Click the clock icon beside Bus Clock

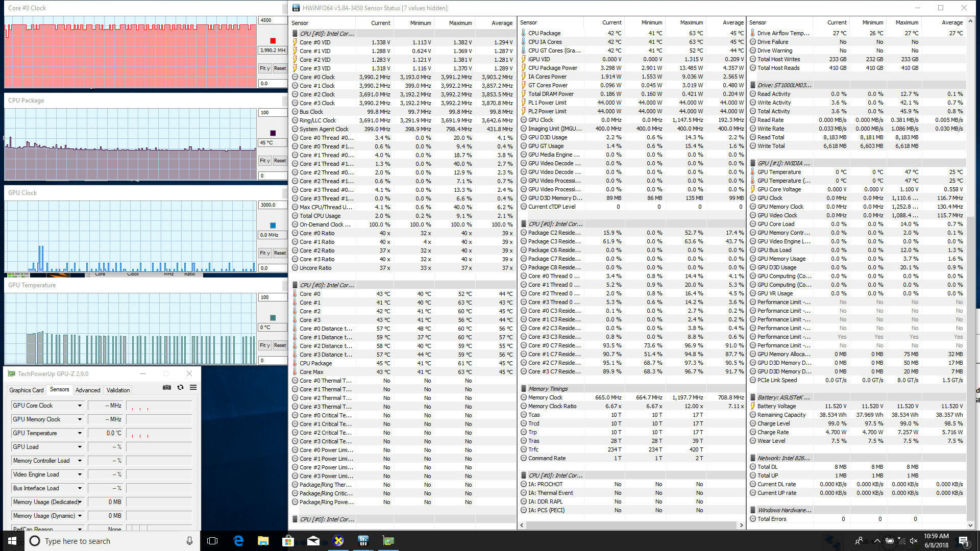coord(295,112)
